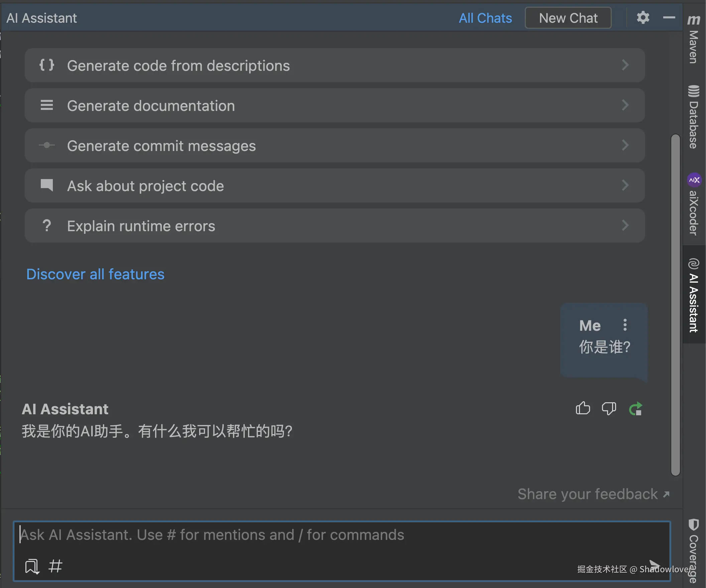Click the hash mention icon

[55, 567]
